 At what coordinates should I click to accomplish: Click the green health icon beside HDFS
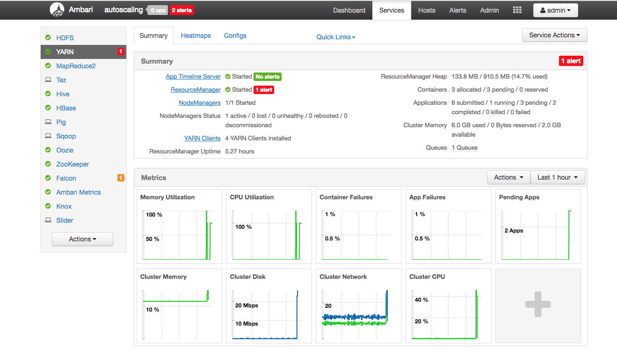(x=47, y=37)
